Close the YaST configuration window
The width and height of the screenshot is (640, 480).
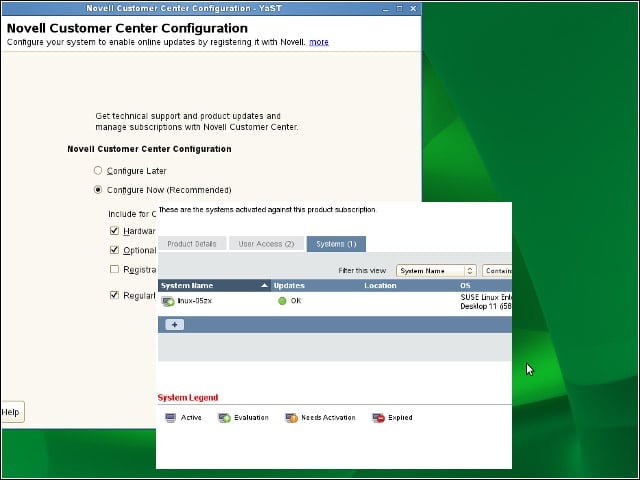pos(413,8)
